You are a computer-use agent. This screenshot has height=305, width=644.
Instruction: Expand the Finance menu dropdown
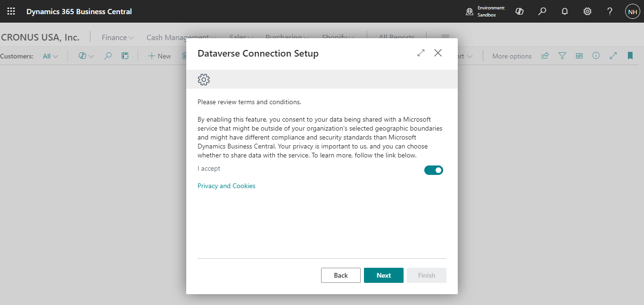coord(118,38)
